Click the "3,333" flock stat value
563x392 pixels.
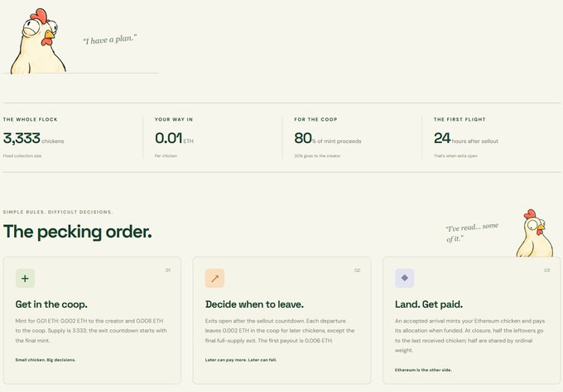point(22,138)
